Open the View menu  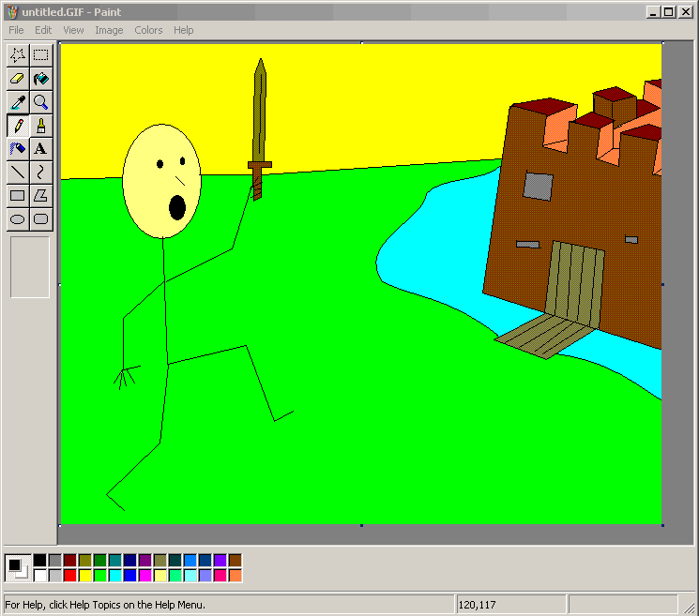(73, 30)
